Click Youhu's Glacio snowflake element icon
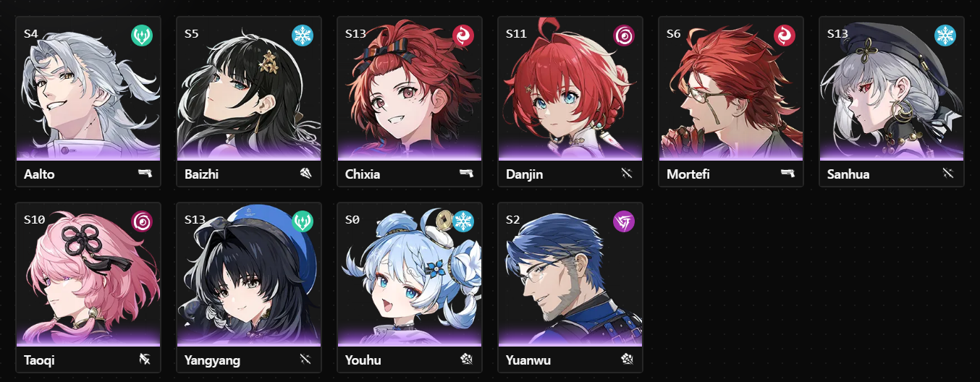Image resolution: width=980 pixels, height=382 pixels. click(x=463, y=221)
